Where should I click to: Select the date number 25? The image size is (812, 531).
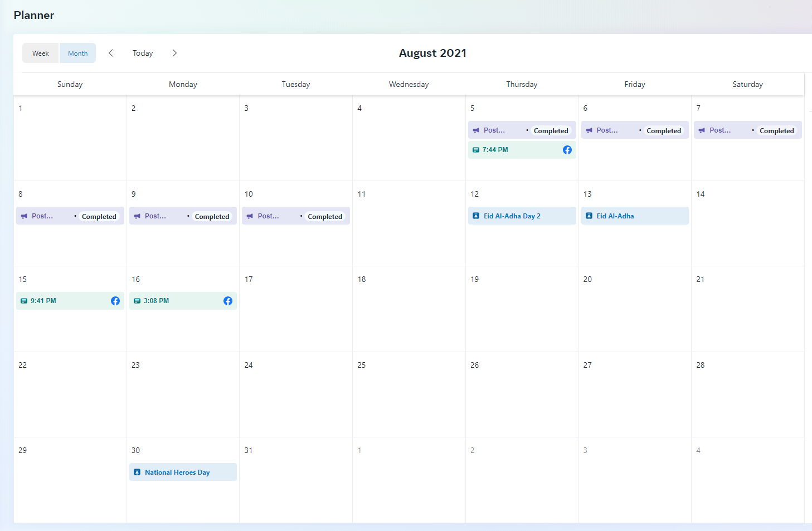coord(362,365)
